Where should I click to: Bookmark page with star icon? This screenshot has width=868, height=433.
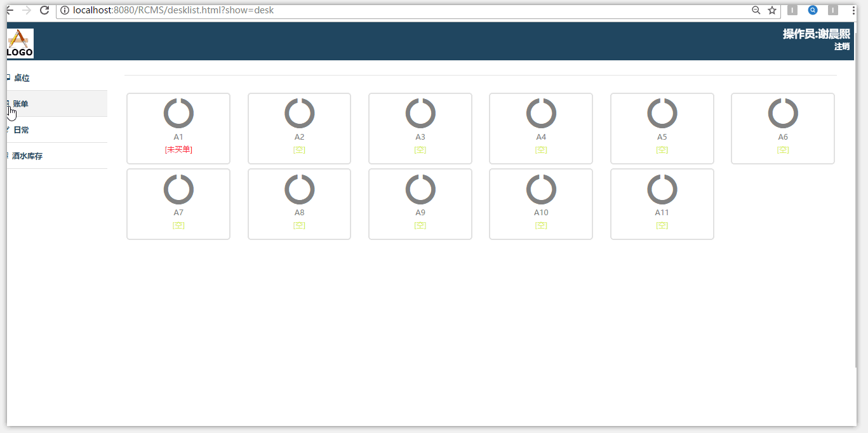click(x=772, y=10)
